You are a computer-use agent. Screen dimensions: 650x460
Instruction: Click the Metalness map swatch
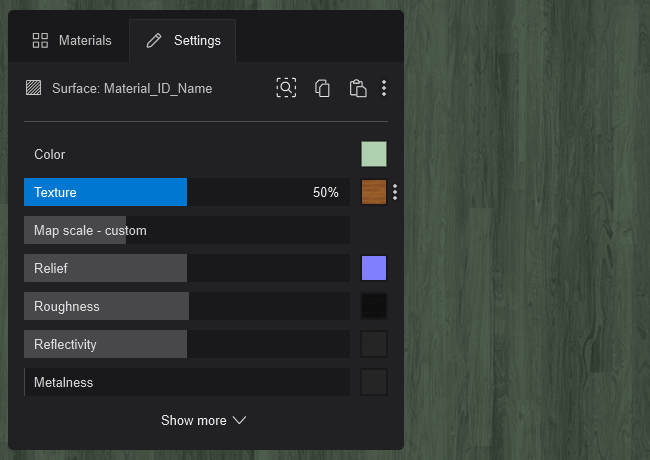tap(373, 382)
